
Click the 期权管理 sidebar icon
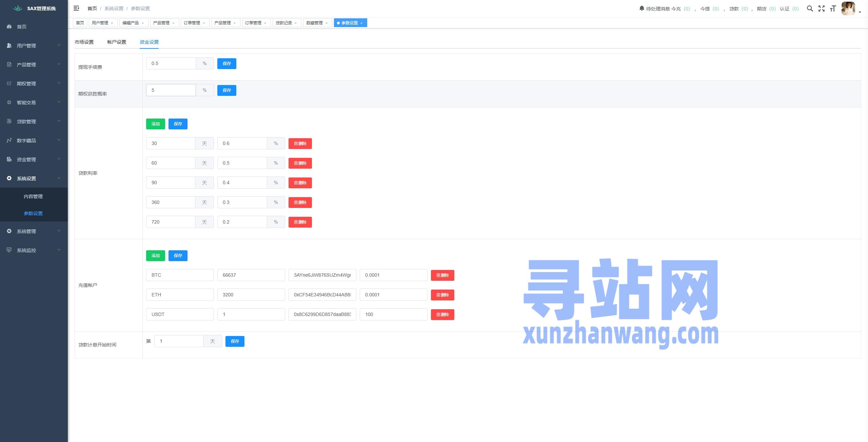[9, 83]
